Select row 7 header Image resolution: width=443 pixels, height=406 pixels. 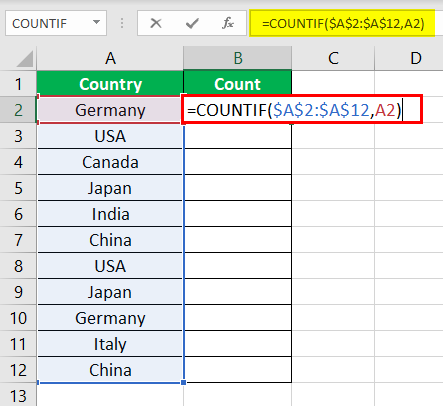[x=18, y=240]
